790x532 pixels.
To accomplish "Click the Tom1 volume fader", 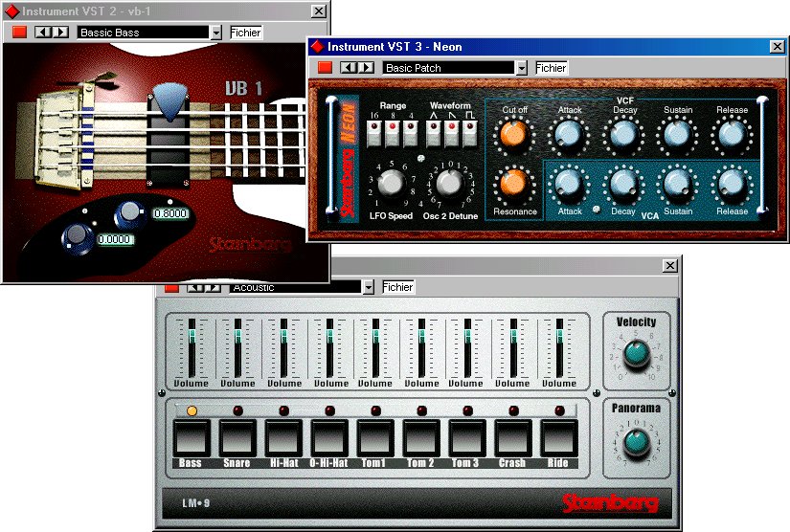I will pos(375,337).
